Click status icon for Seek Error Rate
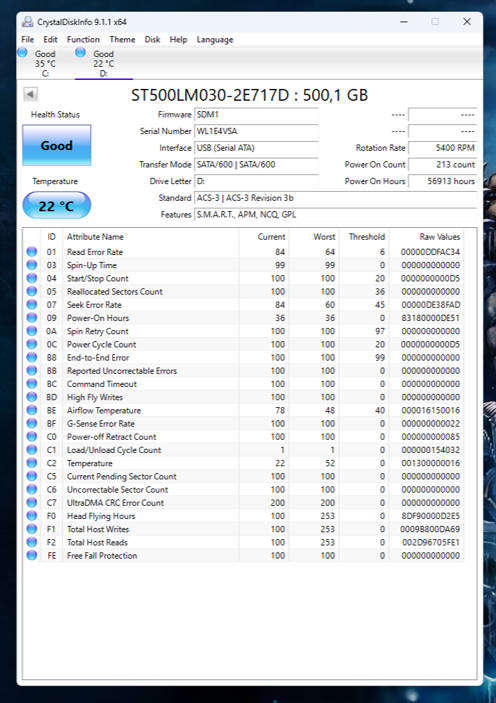 (x=31, y=304)
